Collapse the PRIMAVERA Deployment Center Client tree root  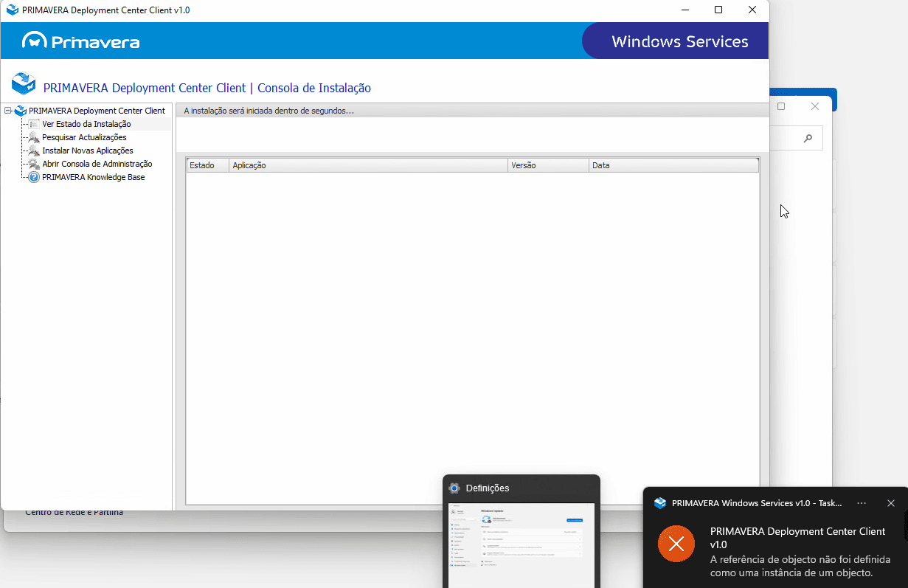(x=8, y=111)
